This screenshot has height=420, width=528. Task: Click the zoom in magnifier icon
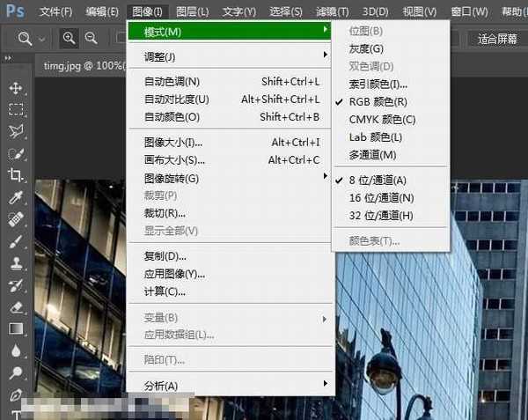click(x=70, y=39)
